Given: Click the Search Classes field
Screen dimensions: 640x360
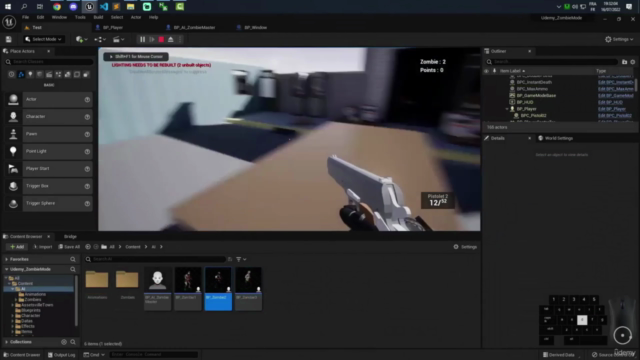Looking at the screenshot, I should point(49,62).
